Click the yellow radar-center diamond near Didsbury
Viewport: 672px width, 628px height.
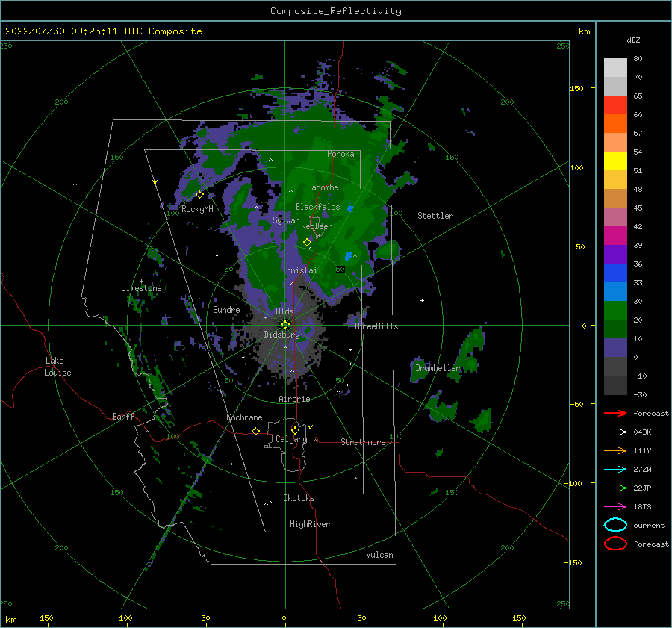pos(285,325)
